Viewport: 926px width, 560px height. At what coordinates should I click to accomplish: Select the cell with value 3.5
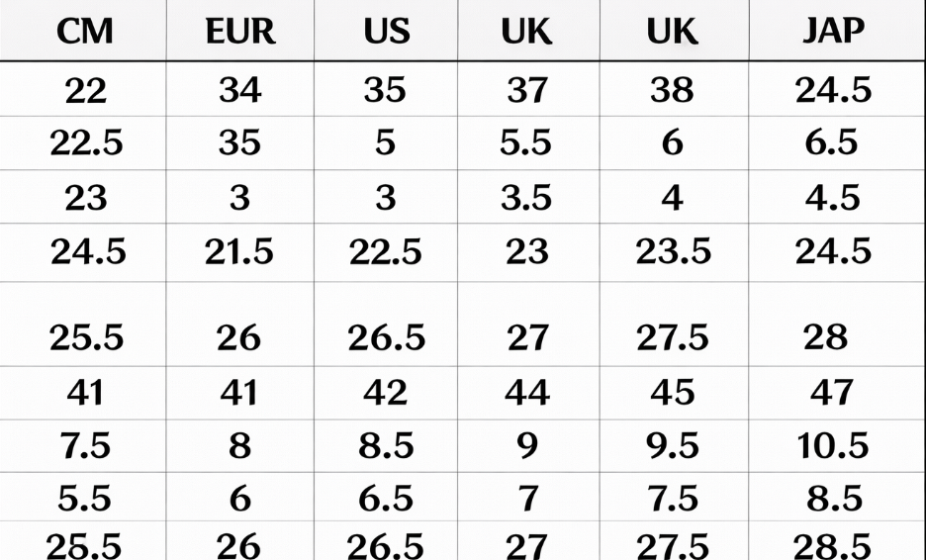[x=526, y=198]
